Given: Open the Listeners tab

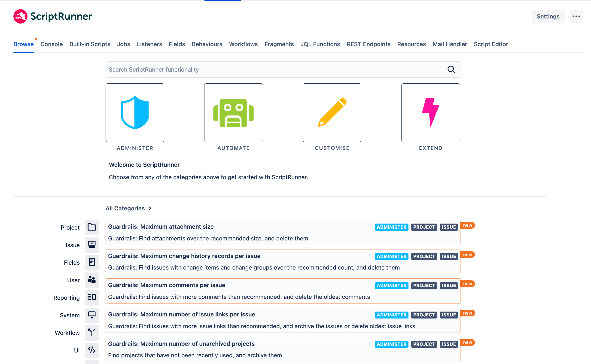Looking at the screenshot, I should 149,44.
